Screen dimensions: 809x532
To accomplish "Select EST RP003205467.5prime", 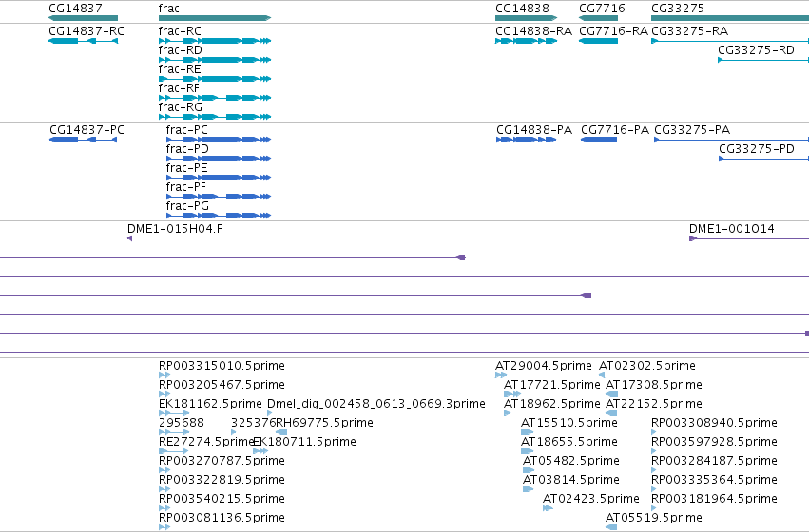I will (164, 394).
